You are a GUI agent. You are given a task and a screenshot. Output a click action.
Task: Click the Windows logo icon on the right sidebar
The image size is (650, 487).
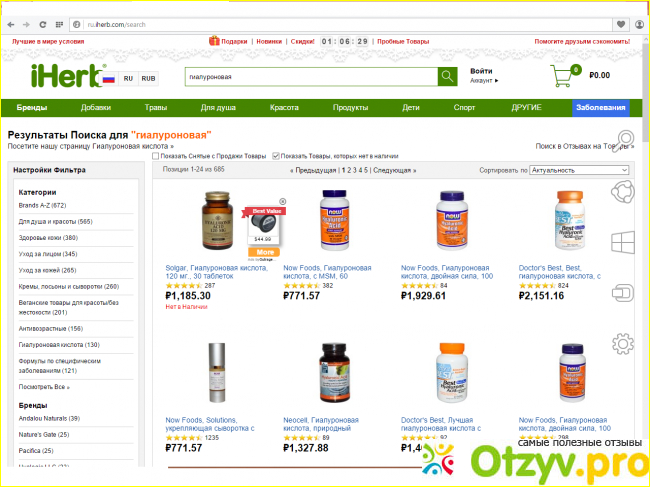[x=623, y=242]
